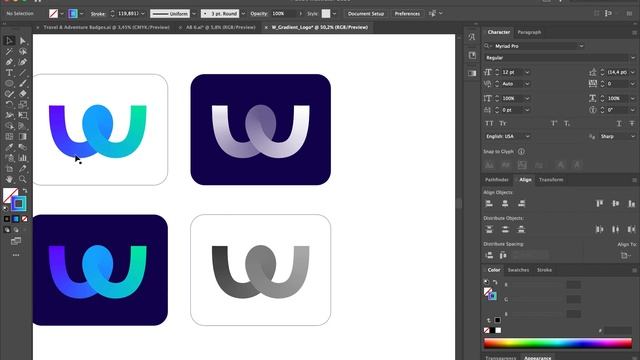The width and height of the screenshot is (640, 360).
Task: Select the Eyedropper tool
Action: pyautogui.click(x=9, y=147)
